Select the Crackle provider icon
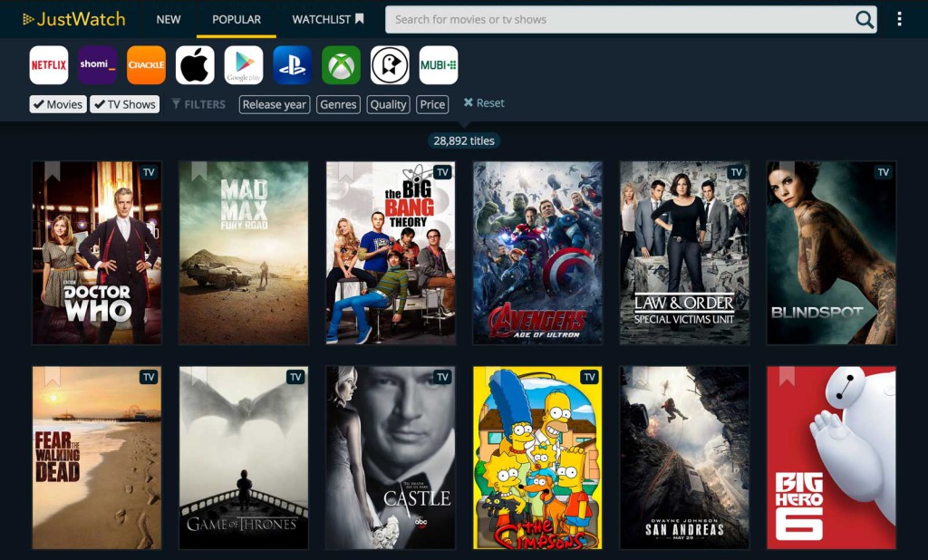 click(x=146, y=65)
